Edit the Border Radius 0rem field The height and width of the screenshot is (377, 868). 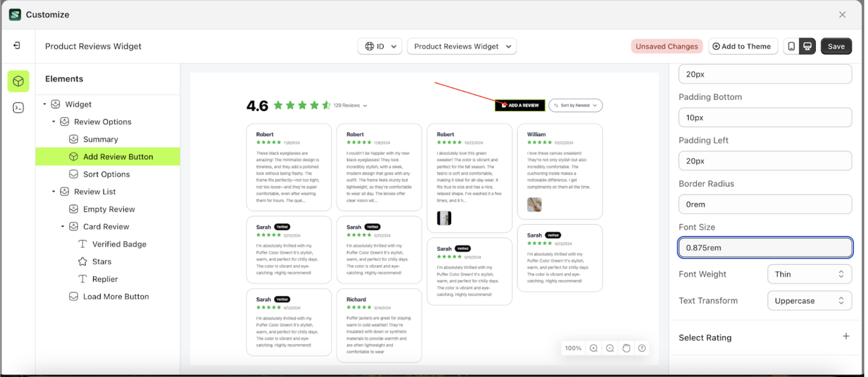pos(765,204)
